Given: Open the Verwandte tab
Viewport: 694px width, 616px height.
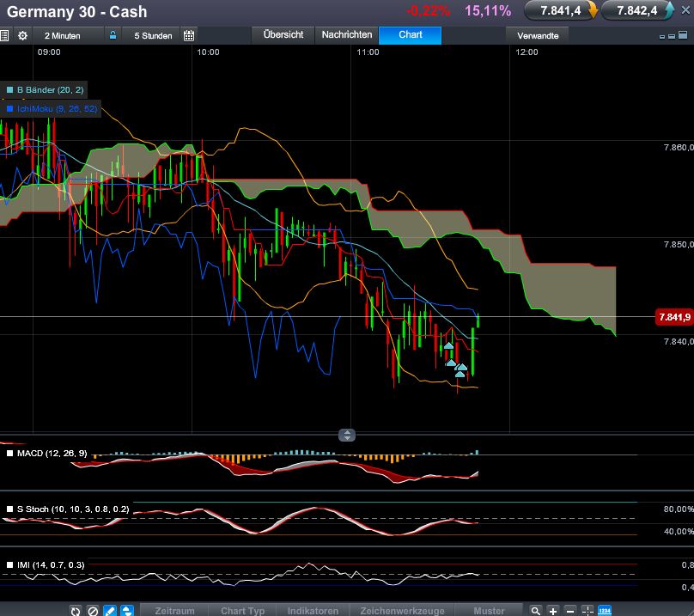Looking at the screenshot, I should [538, 35].
